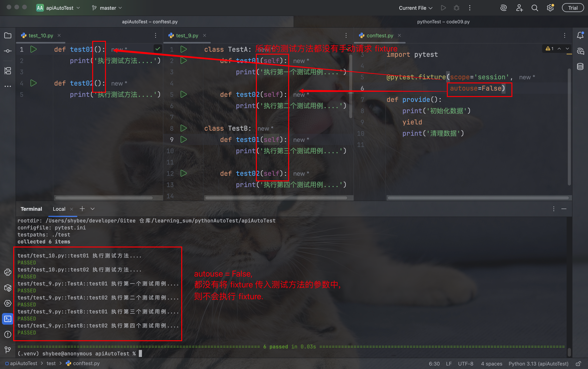Open the Git tool window icon
588x369 pixels.
[x=8, y=350]
